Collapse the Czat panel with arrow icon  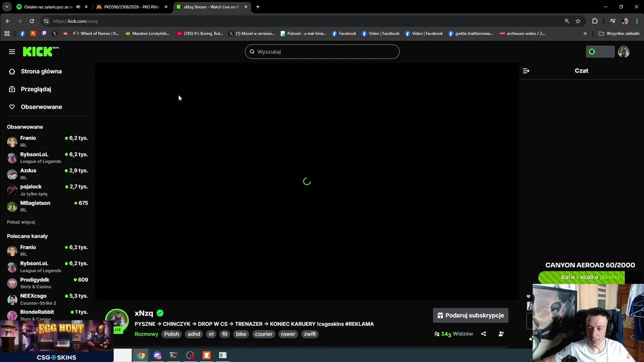click(526, 71)
